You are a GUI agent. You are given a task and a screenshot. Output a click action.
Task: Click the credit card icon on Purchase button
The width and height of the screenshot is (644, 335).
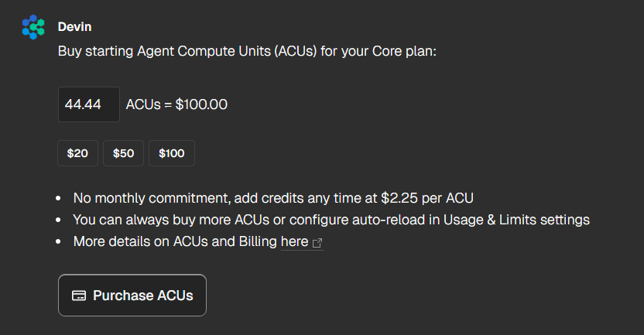click(x=78, y=296)
